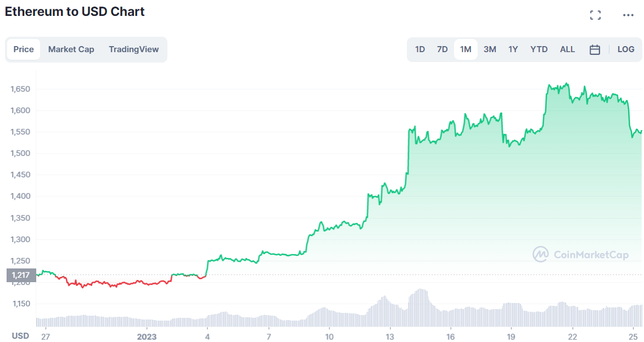Select the 1M time range
The height and width of the screenshot is (342, 644).
coord(466,49)
